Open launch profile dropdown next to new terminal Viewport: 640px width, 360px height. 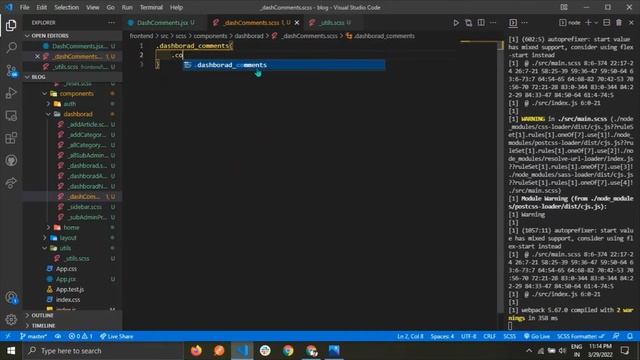click(x=596, y=23)
